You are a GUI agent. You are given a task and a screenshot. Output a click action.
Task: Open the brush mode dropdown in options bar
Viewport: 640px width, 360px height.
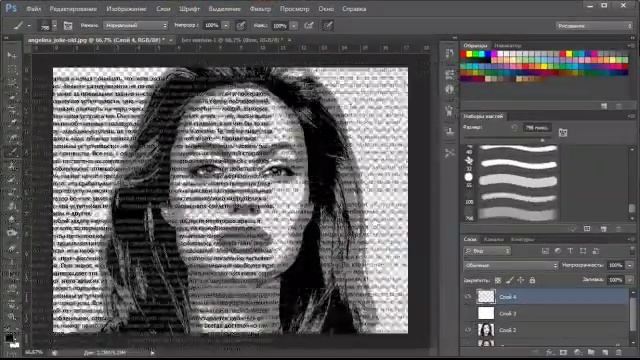pos(136,26)
